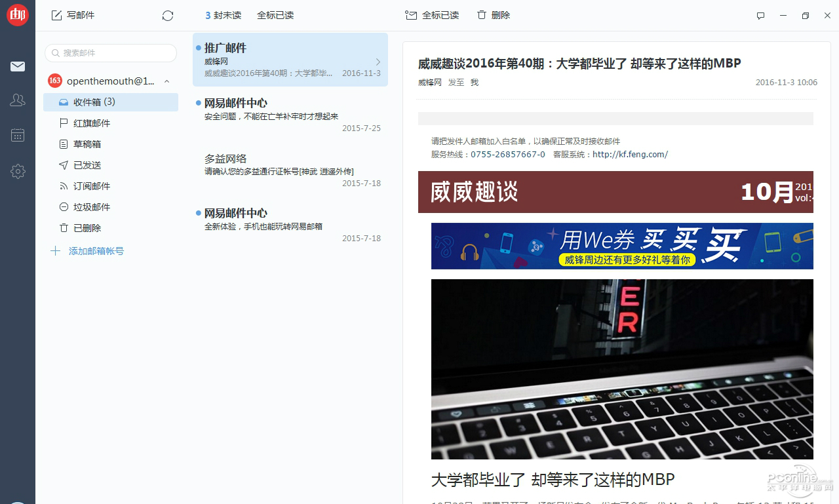This screenshot has height=504, width=839.
Task: Open the calendar view in sidebar
Action: (18, 135)
